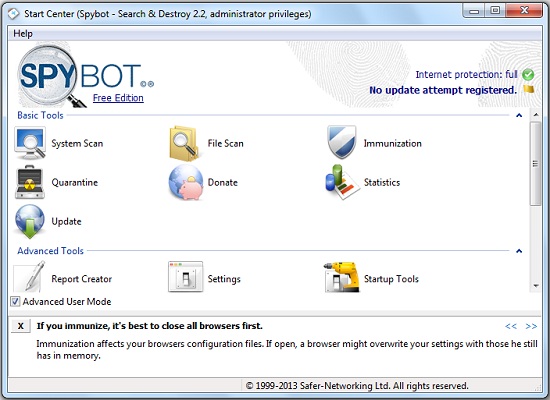Click the Report Creator label
The width and height of the screenshot is (550, 400).
[x=82, y=279]
